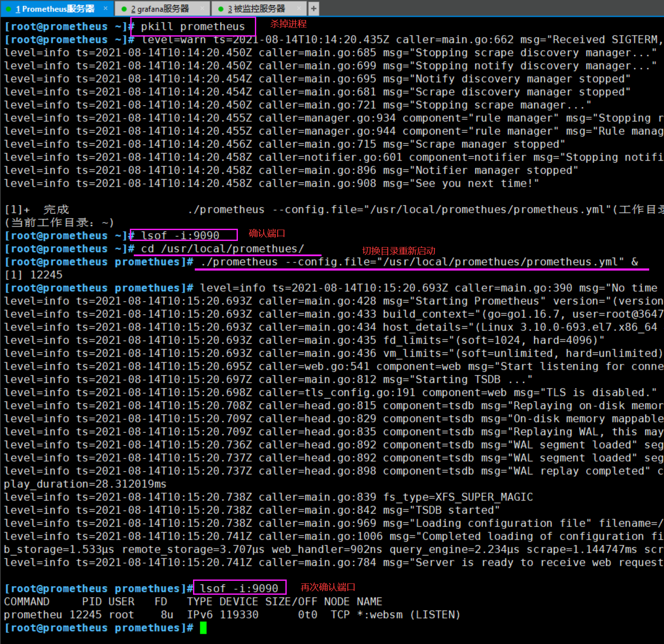Close the 1 Prometheus服务器 tab
Viewport: 664px width, 644px height.
[105, 8]
